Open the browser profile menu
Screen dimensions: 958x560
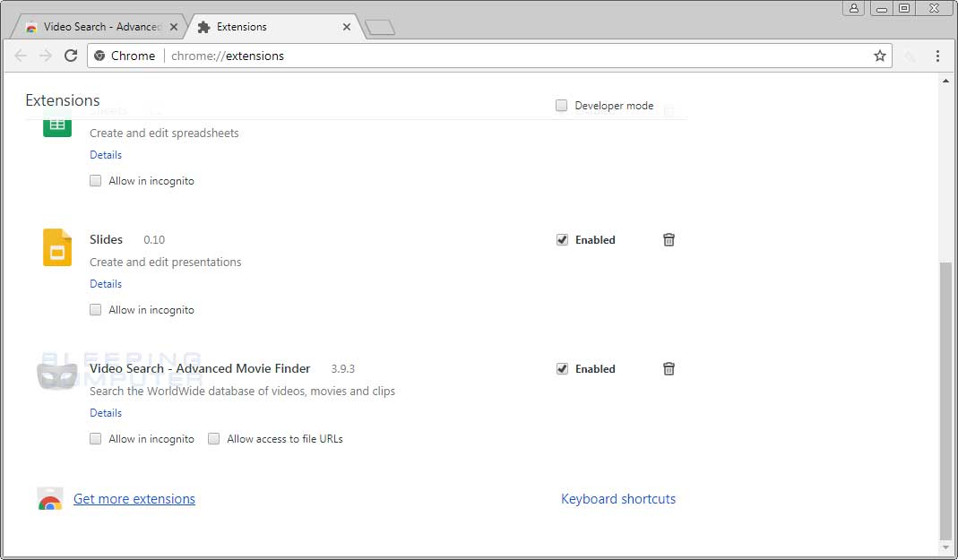tap(852, 8)
